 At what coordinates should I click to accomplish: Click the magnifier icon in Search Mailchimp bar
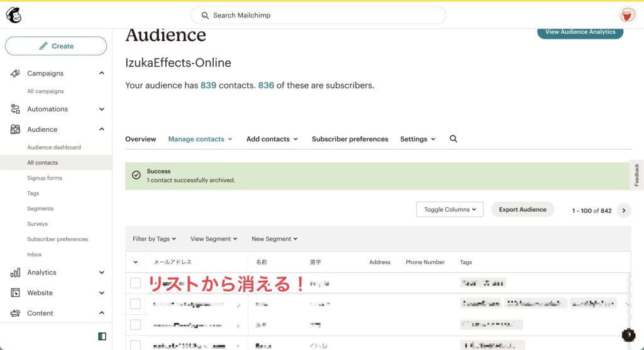[x=205, y=16]
